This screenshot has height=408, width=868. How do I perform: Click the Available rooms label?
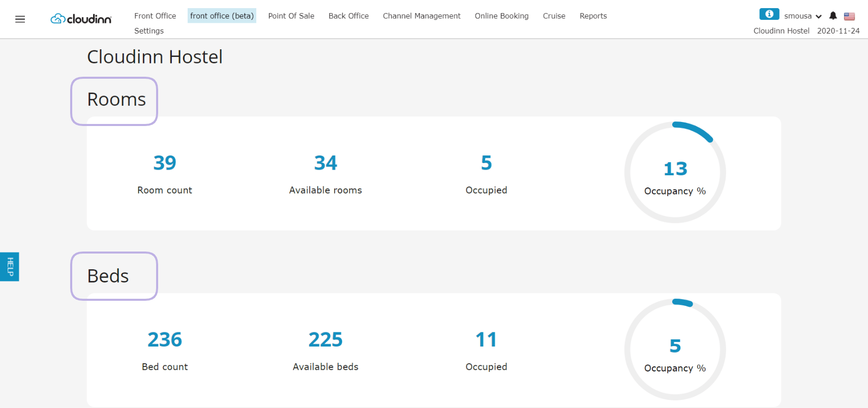(x=325, y=190)
